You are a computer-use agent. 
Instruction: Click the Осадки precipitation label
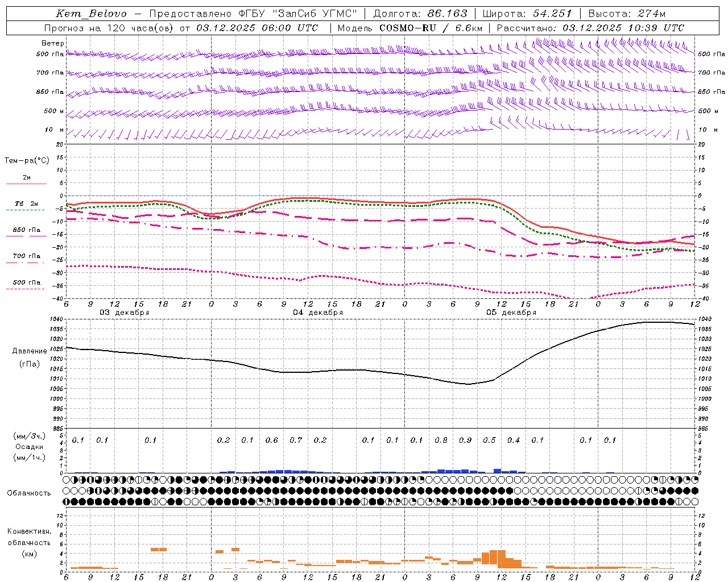pos(30,447)
